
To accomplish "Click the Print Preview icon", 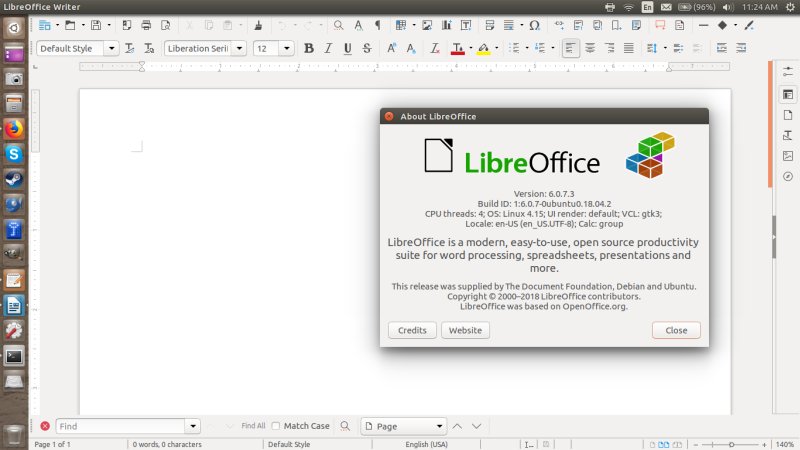I will click(x=166, y=25).
